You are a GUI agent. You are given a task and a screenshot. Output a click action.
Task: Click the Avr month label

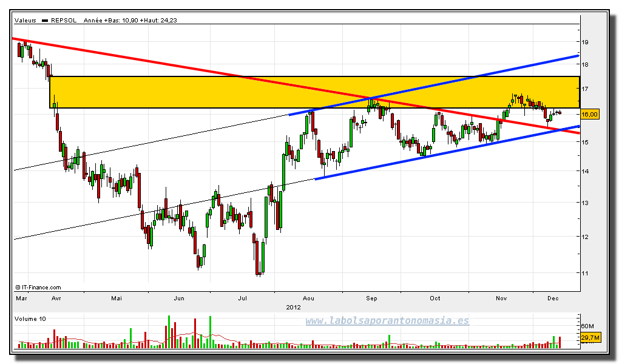coord(56,298)
